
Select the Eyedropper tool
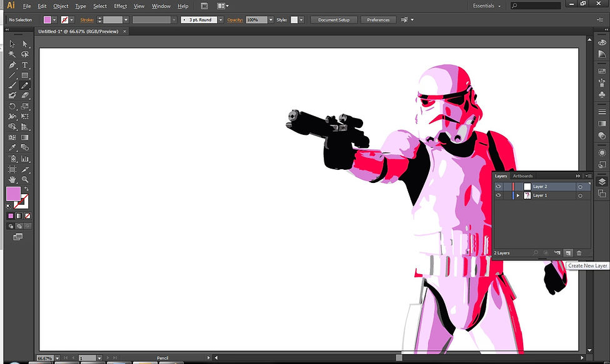coord(12,147)
